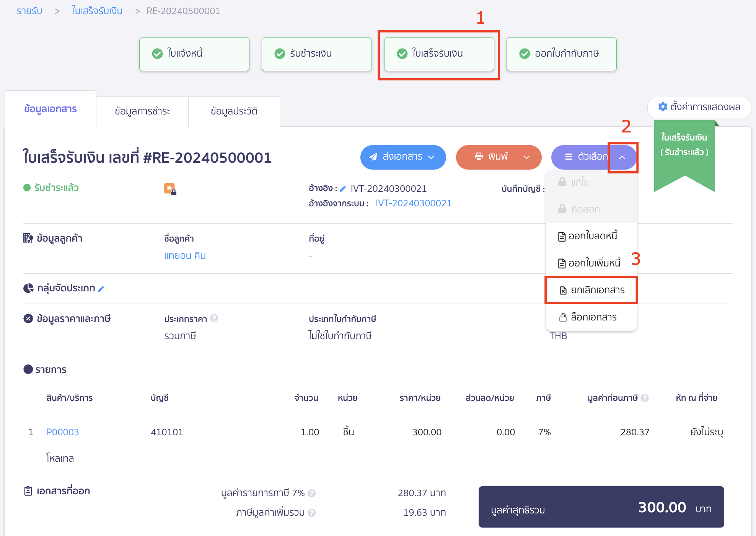The width and height of the screenshot is (756, 536).
Task: Choose ล็อกเอกสาร from the menu
Action: (x=591, y=317)
